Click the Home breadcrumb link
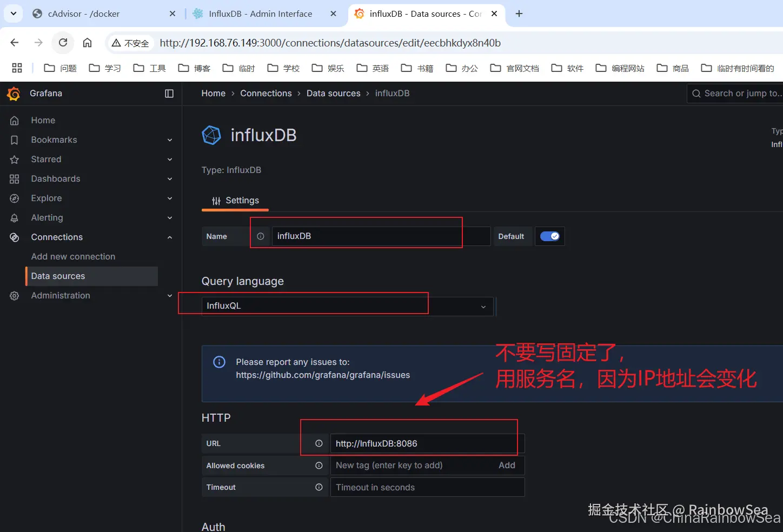The height and width of the screenshot is (532, 783). pyautogui.click(x=214, y=94)
